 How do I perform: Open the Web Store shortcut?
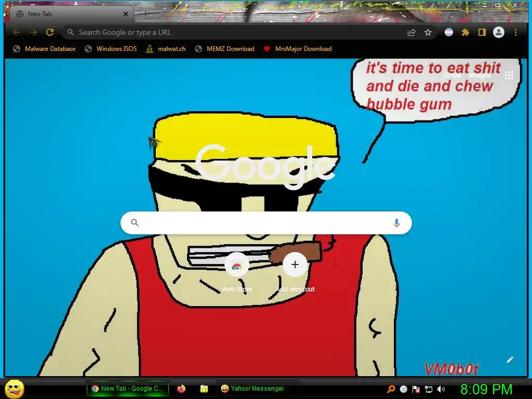coord(237,272)
